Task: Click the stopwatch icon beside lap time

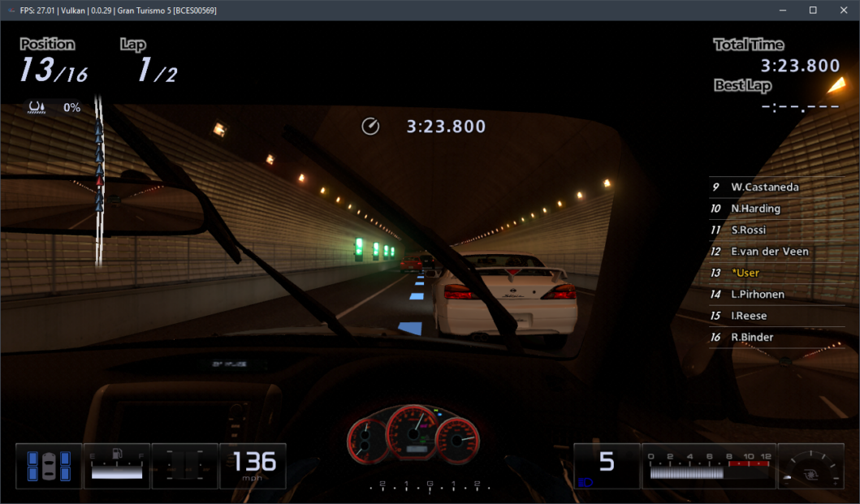Action: coord(370,127)
